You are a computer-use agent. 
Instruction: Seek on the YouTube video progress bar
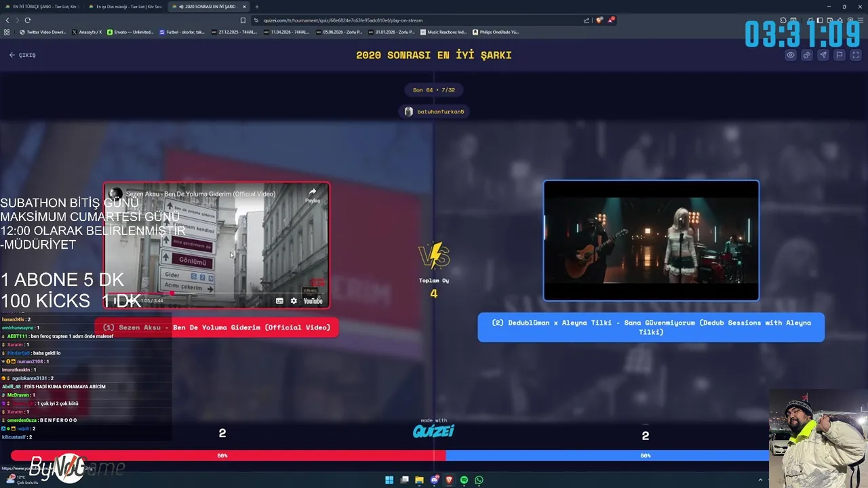[216, 293]
